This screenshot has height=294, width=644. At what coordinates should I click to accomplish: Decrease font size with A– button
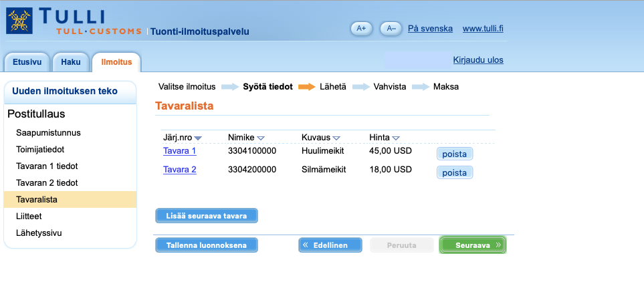(x=391, y=29)
